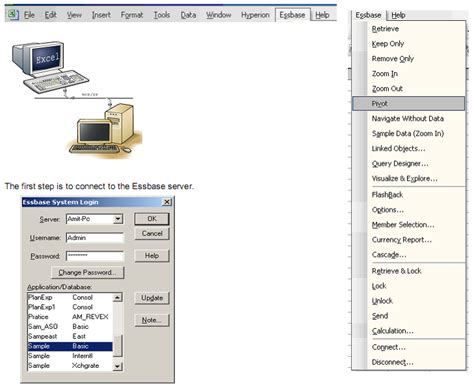474x388 pixels.
Task: Open the Essbase menu in the long menu bar
Action: click(x=292, y=15)
